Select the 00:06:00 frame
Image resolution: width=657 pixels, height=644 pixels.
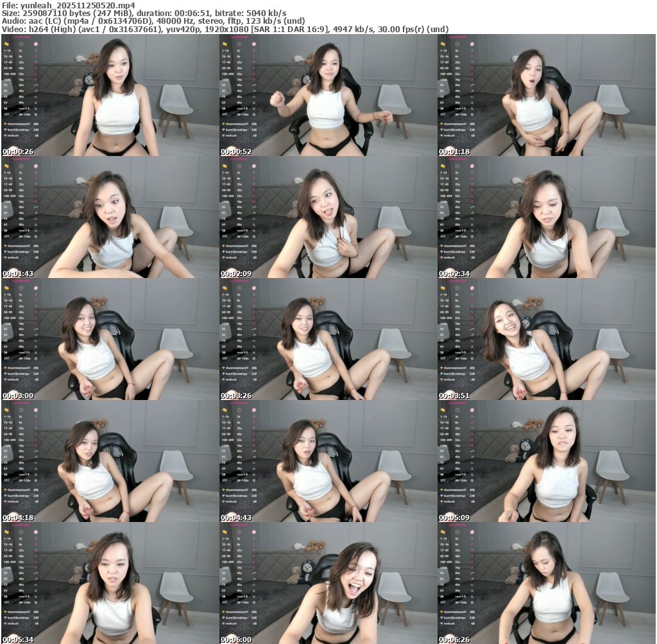pos(328,583)
